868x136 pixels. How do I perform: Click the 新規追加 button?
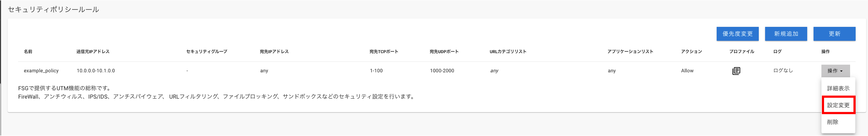(x=786, y=34)
